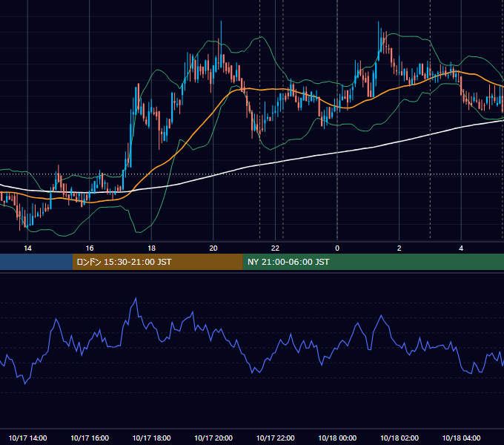Click the 10/17 20:00 date label
This screenshot has width=504, height=445.
point(213,438)
